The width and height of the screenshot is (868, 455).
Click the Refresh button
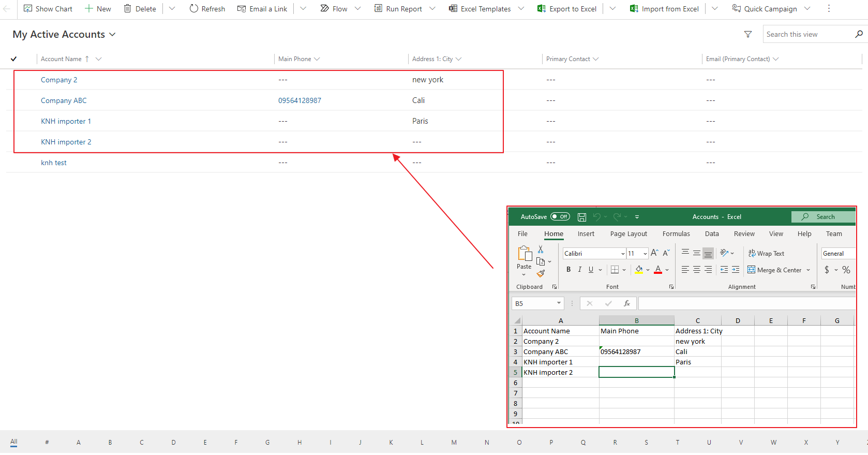tap(207, 9)
